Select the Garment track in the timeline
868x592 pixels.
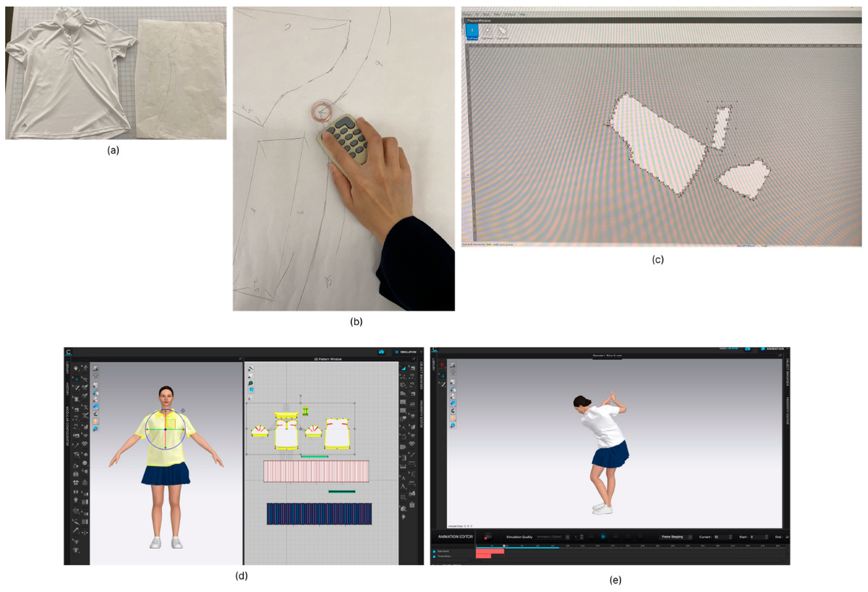(443, 551)
